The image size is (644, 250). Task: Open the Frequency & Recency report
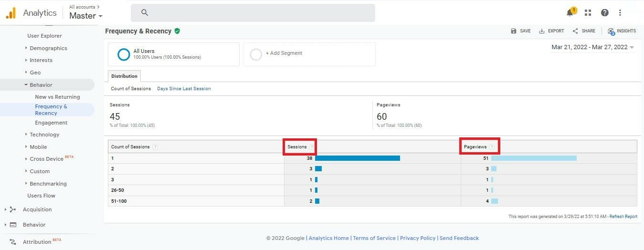tap(51, 110)
